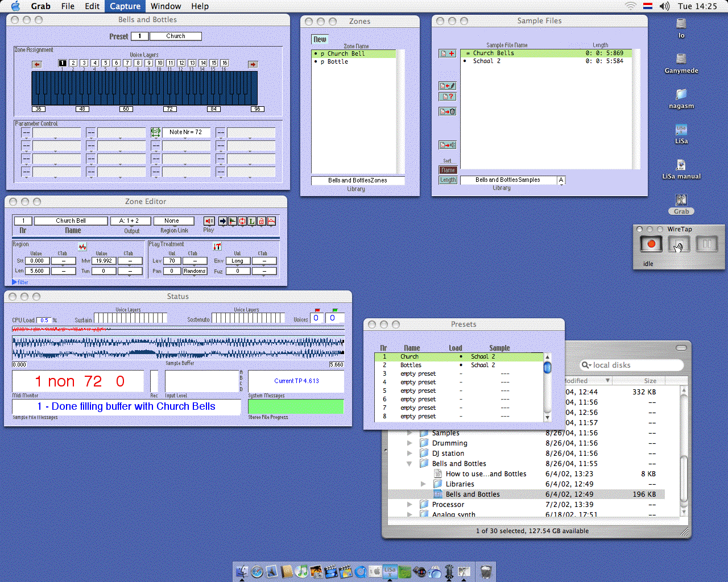728x582 pixels.
Task: Select voice layer 12 box
Action: click(181, 63)
